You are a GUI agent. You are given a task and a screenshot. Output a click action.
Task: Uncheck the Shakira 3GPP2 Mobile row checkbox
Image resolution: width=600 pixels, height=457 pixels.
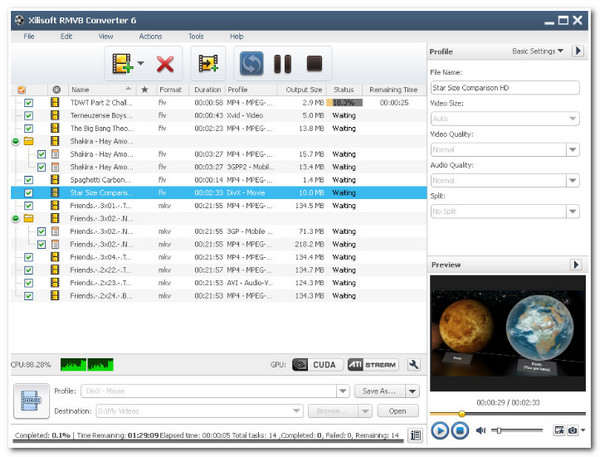point(41,167)
